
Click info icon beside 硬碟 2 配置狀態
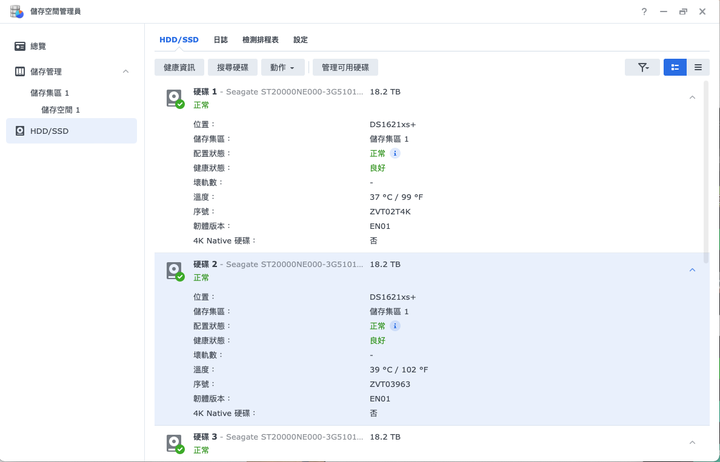pyautogui.click(x=395, y=326)
